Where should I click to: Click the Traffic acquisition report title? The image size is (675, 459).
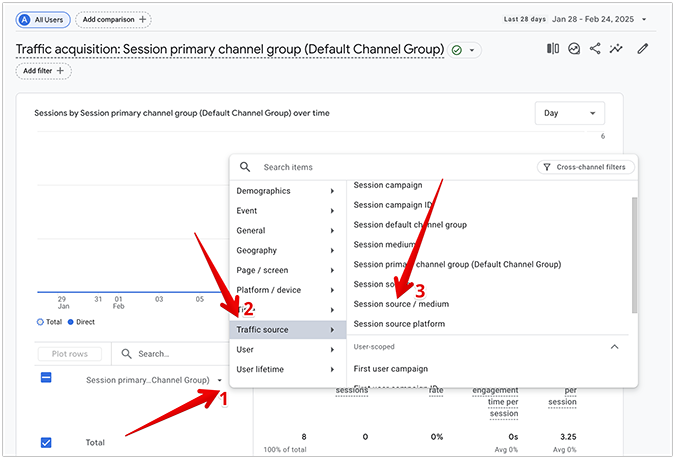click(230, 50)
